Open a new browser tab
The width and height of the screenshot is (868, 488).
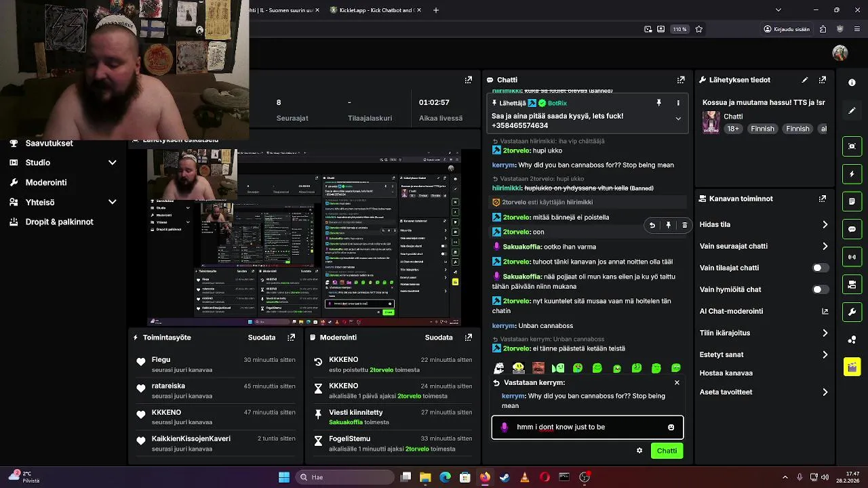click(436, 10)
